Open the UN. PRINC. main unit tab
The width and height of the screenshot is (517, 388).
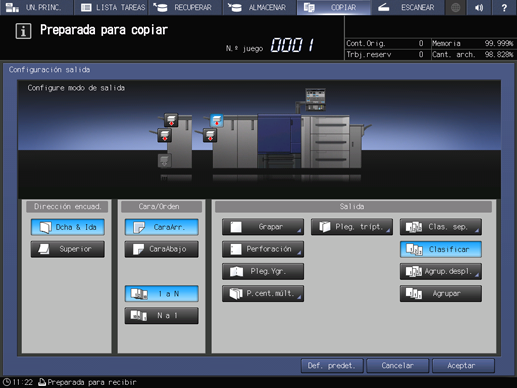point(36,7)
